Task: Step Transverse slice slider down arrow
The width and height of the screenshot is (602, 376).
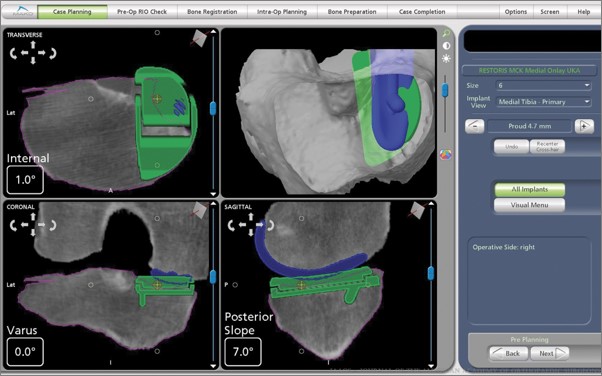Action: (213, 194)
